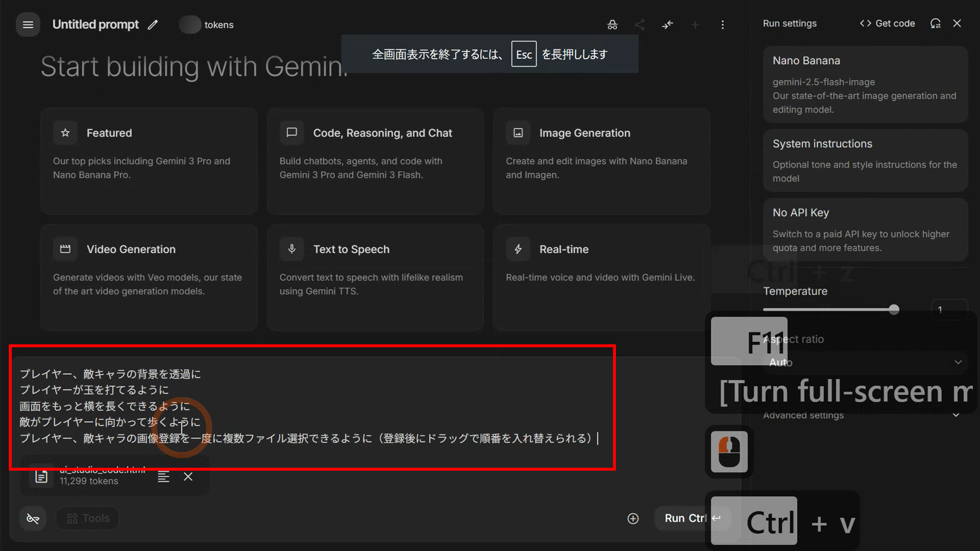Click the chat bubble icon on Code card
The width and height of the screenshot is (980, 551).
point(292,133)
